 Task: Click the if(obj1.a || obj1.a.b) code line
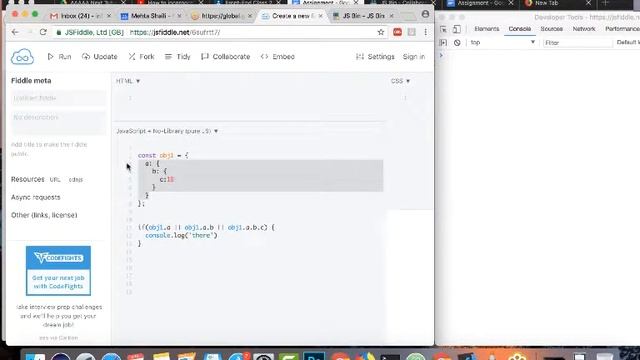(206, 227)
